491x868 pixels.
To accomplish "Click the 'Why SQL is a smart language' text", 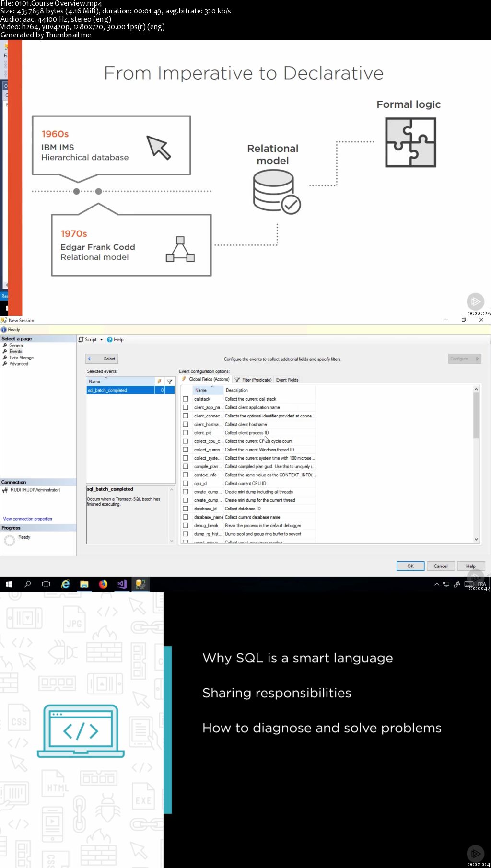I will pos(298,658).
